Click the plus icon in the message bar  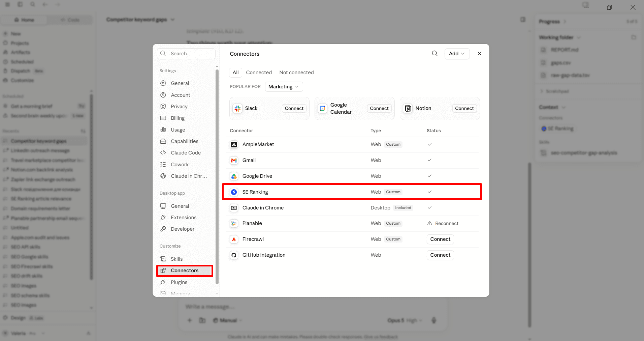click(190, 320)
